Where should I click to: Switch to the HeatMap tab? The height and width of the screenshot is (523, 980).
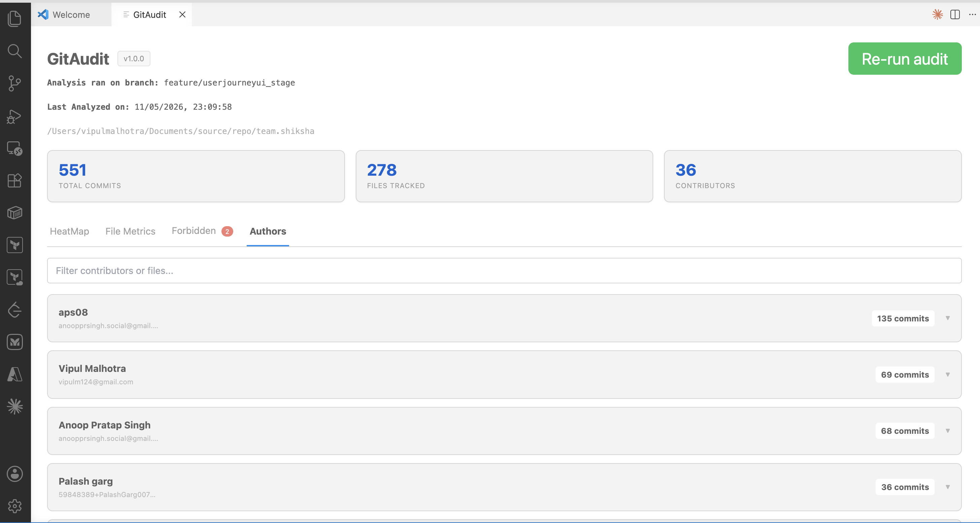click(x=69, y=231)
